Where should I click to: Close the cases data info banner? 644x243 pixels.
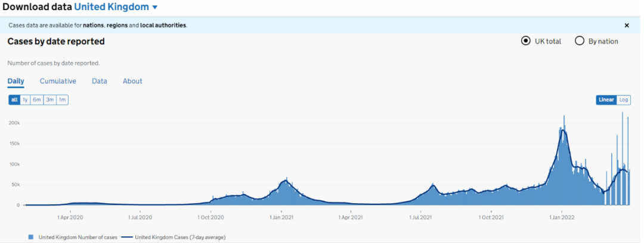(626, 26)
